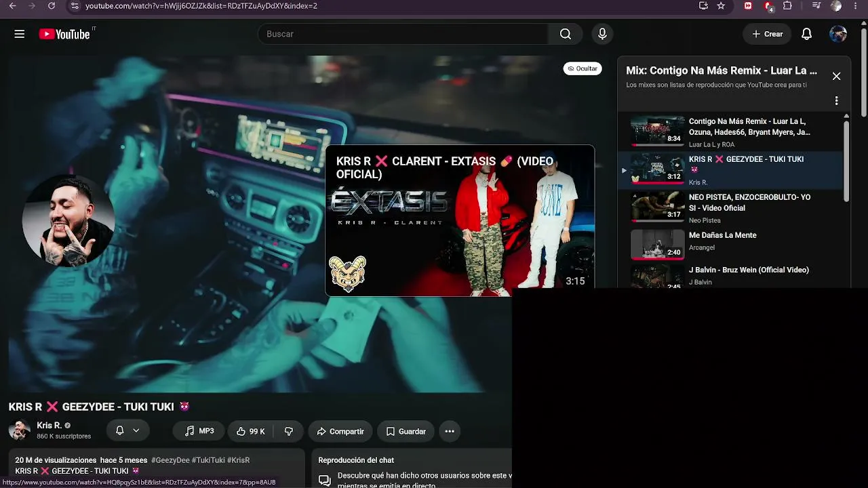Save the video with Guardar
This screenshot has width=868, height=488.
(406, 431)
